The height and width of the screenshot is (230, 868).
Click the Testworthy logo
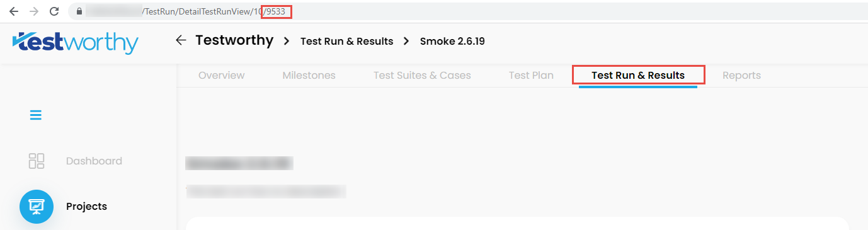tap(75, 42)
